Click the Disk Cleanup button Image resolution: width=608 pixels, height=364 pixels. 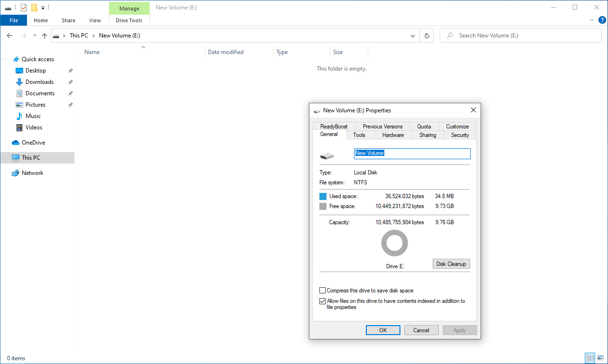(451, 264)
